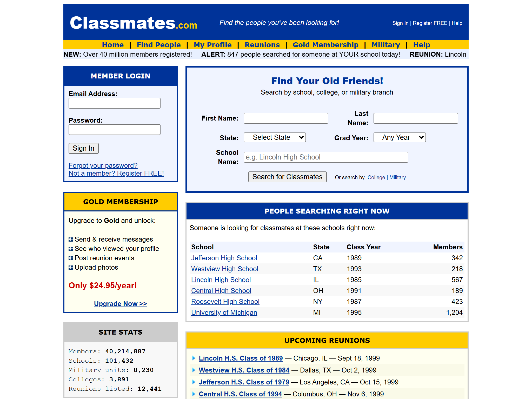Viewport: 532px width, 399px height.
Task: Navigate to Find People
Action: 158,45
